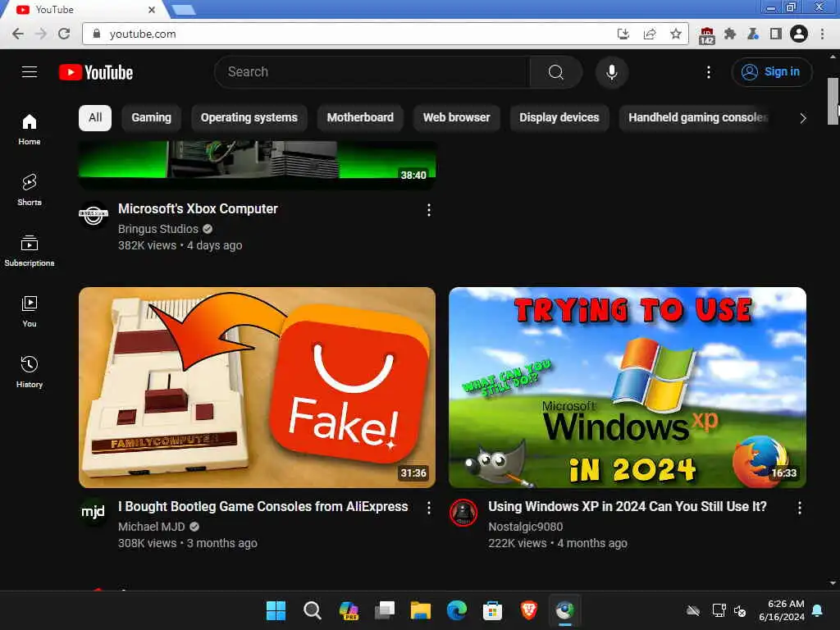Screen dimensions: 840x630
Task: Go back with the browser back arrow
Action: 18,34
